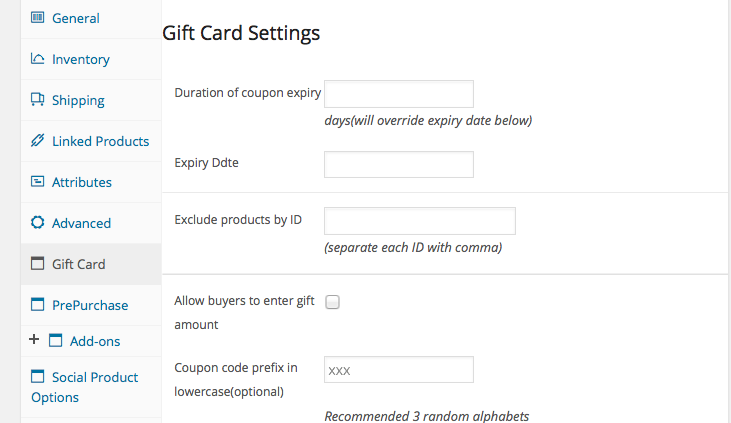Click the Linked Products link icon
Screen dimensions: 731x423
tap(38, 141)
